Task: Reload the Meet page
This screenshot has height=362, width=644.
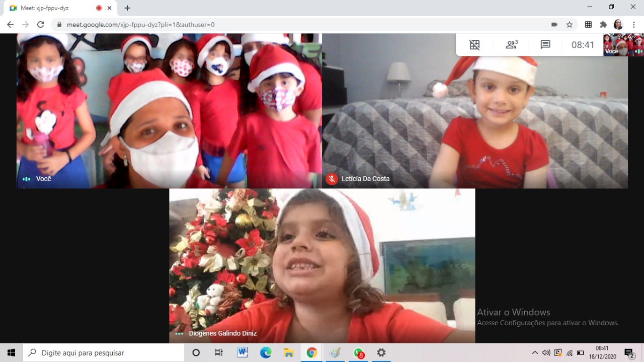Action: [x=41, y=24]
